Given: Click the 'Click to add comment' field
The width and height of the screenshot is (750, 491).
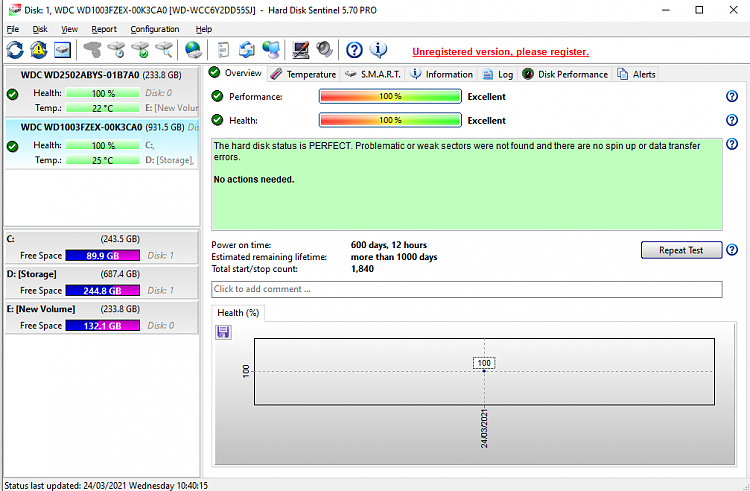Looking at the screenshot, I should 466,289.
